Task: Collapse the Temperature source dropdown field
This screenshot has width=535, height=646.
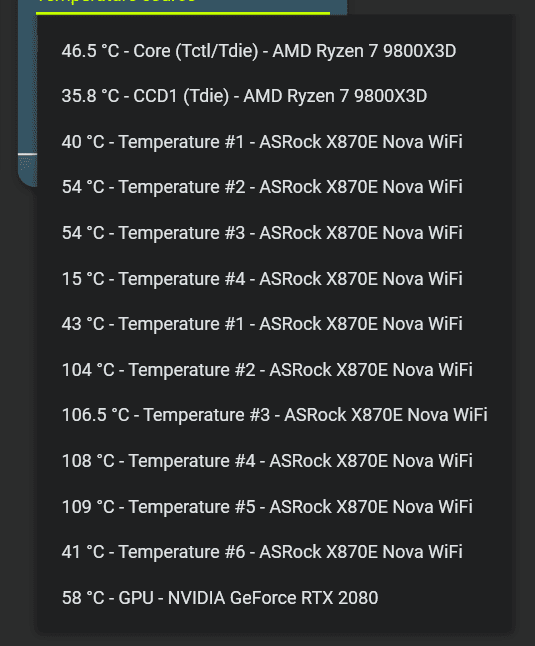Action: pos(183,6)
